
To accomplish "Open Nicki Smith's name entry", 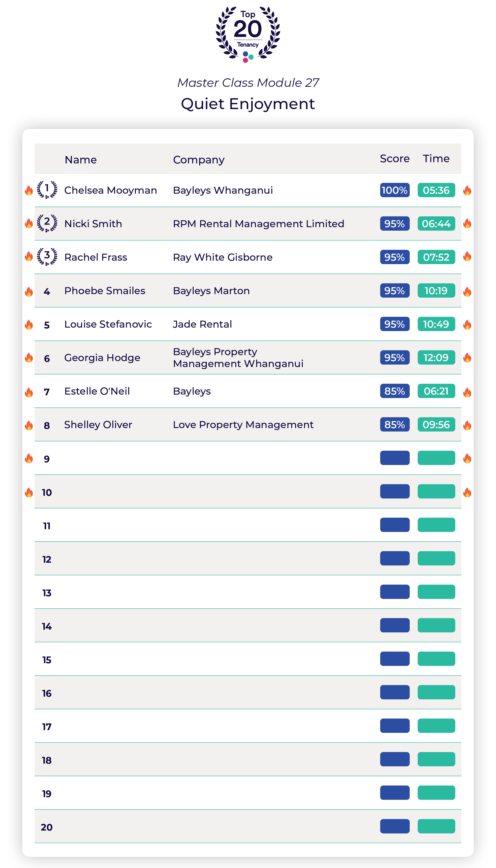I will coord(93,223).
